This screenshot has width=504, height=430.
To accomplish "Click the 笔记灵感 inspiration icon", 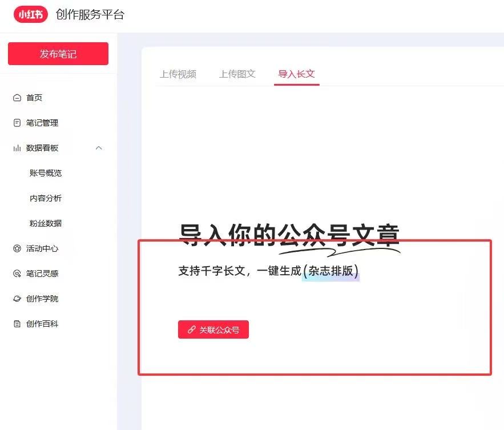I will pos(17,274).
